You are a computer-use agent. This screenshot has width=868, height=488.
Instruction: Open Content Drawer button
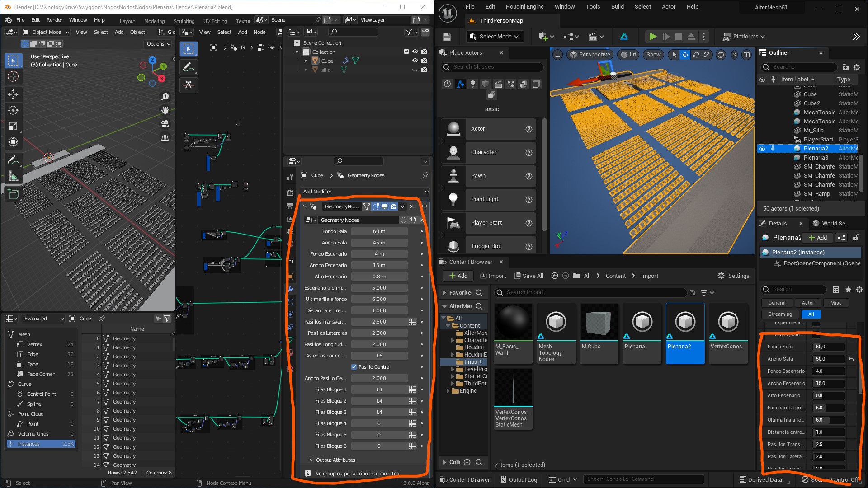[x=465, y=479]
